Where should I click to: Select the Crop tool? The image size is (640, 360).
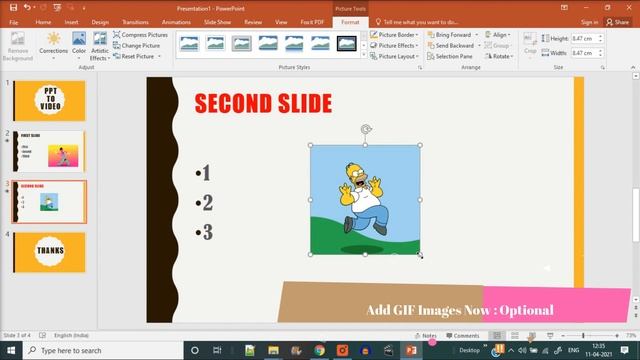pyautogui.click(x=530, y=44)
